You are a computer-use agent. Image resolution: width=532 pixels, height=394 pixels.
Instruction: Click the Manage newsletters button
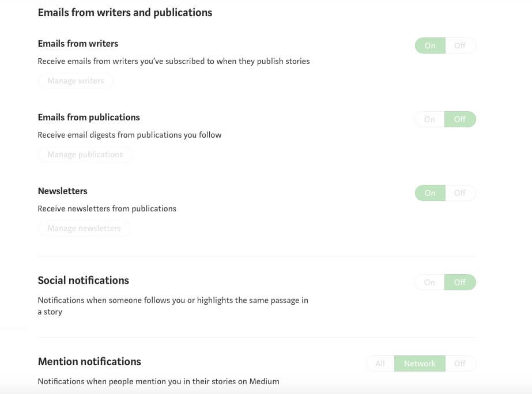[x=84, y=228]
